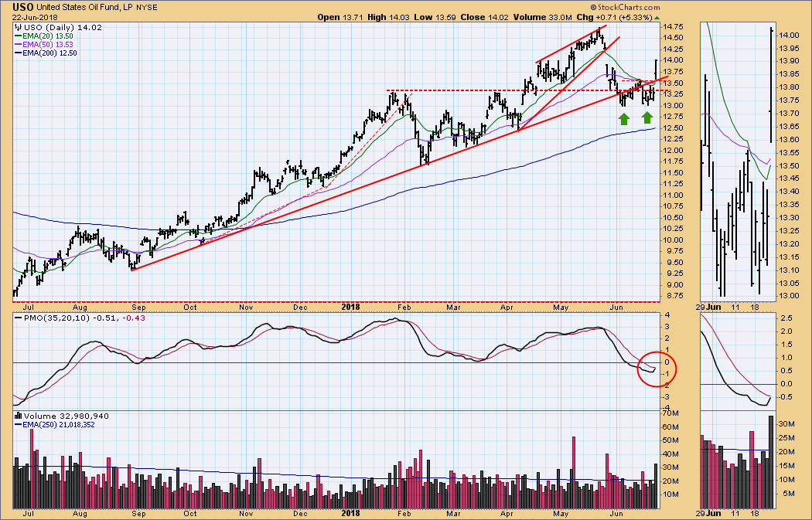This screenshot has height=520, width=812.
Task: Click the "Open 13.71" value
Action: [x=340, y=17]
